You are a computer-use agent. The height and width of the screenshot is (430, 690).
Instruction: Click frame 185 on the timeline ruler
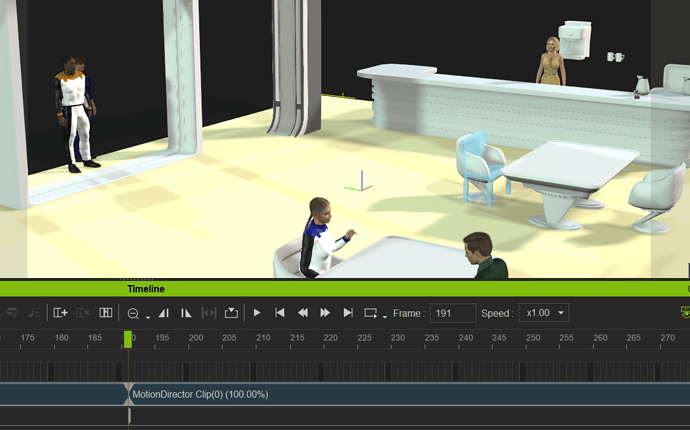click(x=95, y=338)
